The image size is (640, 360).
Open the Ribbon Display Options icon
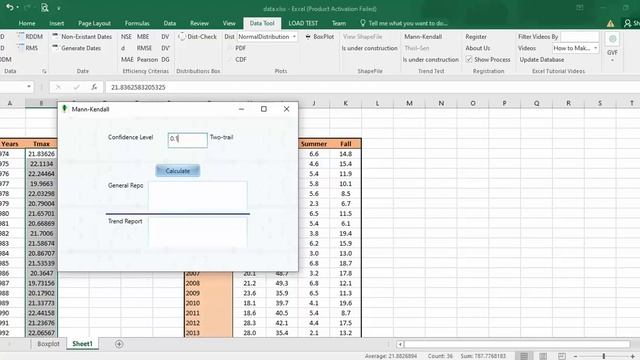580,8
